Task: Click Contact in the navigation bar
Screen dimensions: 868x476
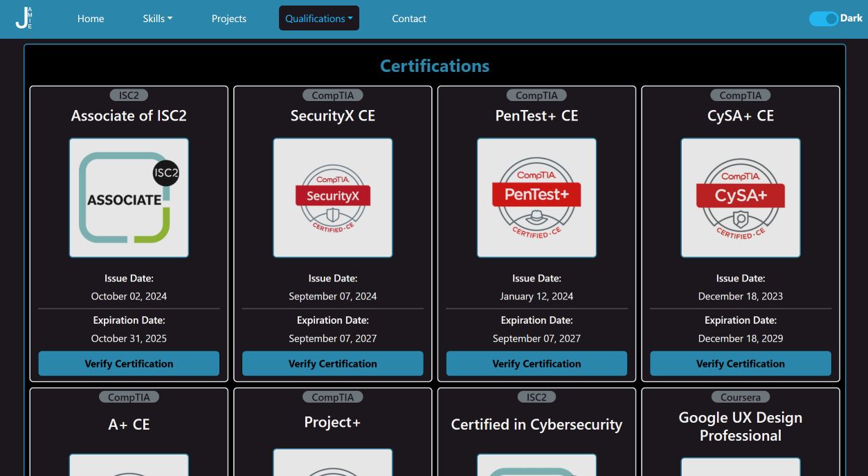Action: point(409,19)
